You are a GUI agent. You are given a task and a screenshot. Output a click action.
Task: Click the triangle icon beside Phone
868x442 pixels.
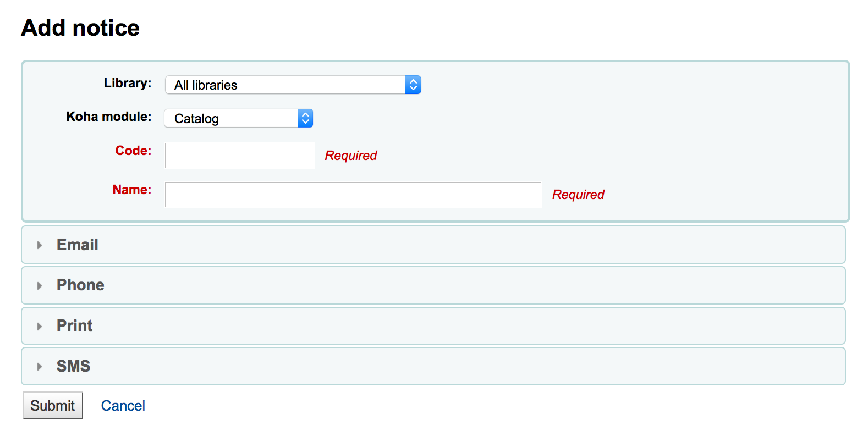[39, 286]
